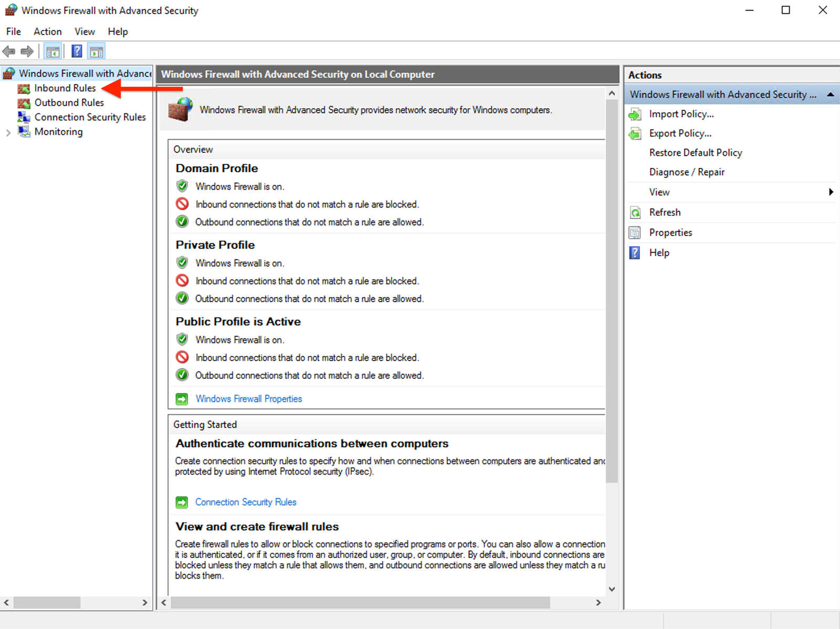Select Outbound Rules in the tree
Image resolution: width=840 pixels, height=629 pixels.
69,103
